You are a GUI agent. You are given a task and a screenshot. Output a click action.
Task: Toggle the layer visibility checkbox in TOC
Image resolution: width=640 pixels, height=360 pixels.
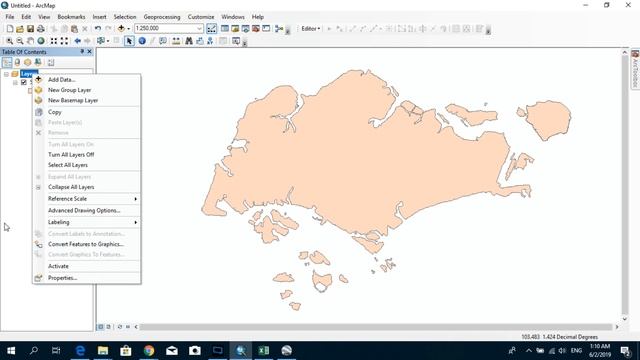tap(24, 82)
